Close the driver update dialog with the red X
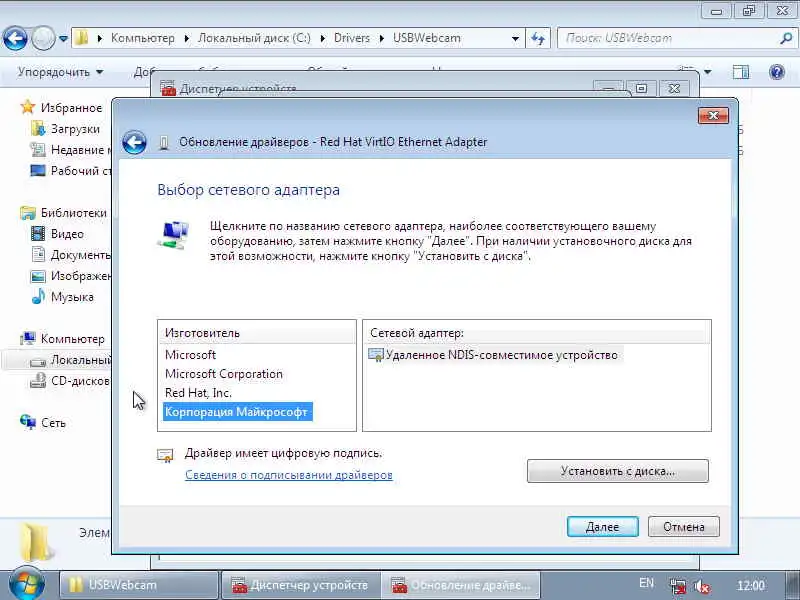This screenshot has height=600, width=800. [x=713, y=115]
